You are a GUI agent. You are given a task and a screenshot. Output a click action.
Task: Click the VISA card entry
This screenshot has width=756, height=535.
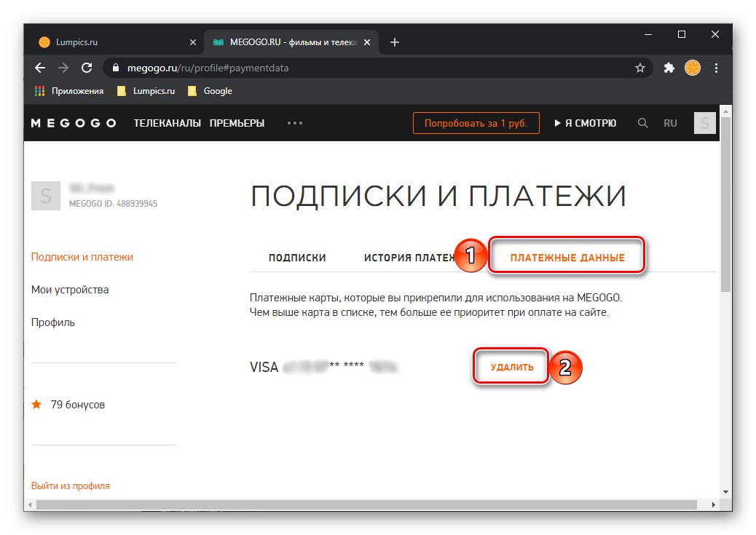tap(323, 368)
